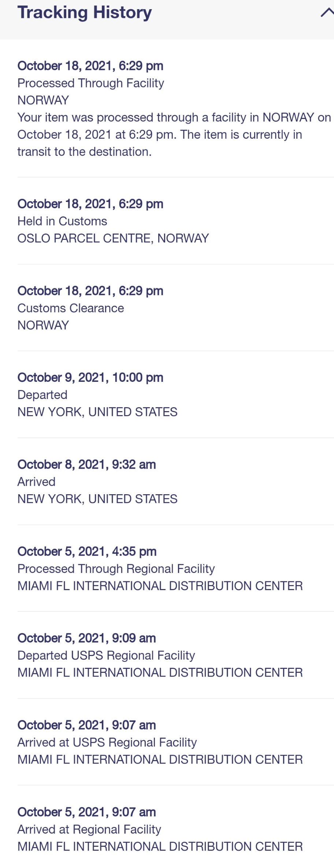Select the Held in Customs status
Screen dimensions: 334x868
click(x=62, y=221)
